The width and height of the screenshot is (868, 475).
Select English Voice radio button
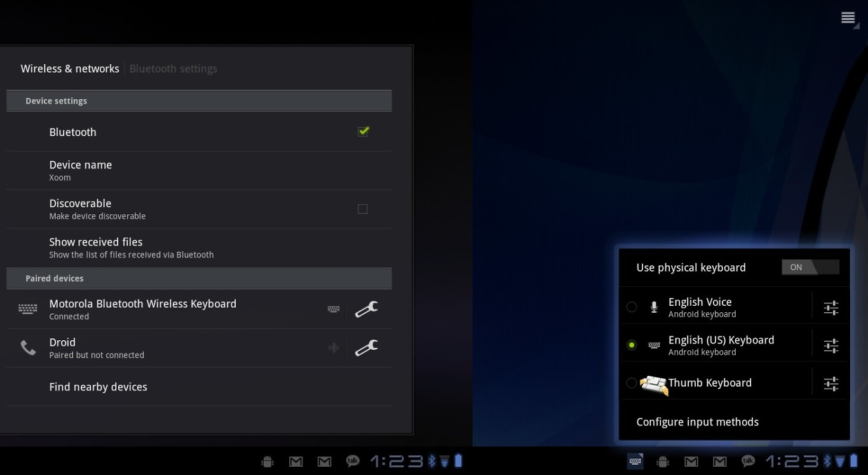pos(632,307)
